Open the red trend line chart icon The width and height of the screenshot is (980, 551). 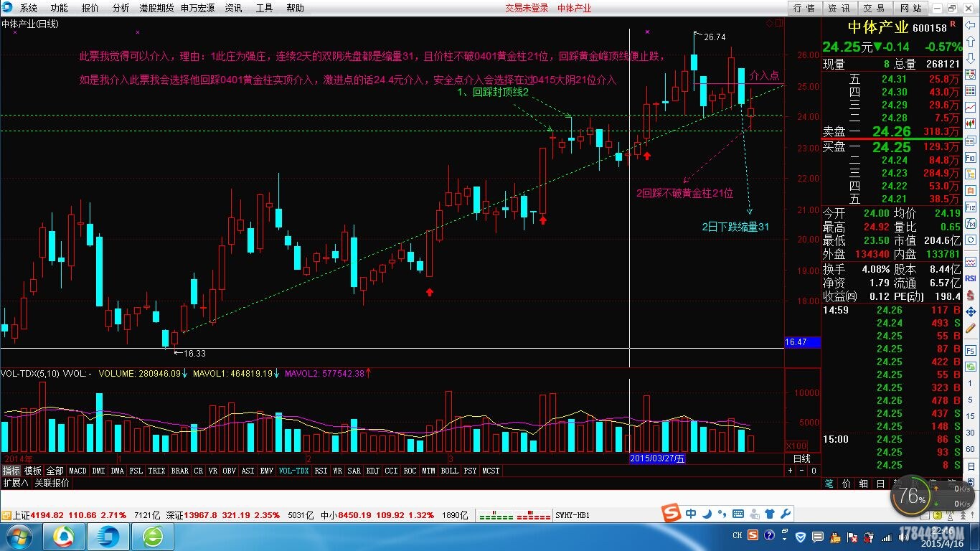970,108
